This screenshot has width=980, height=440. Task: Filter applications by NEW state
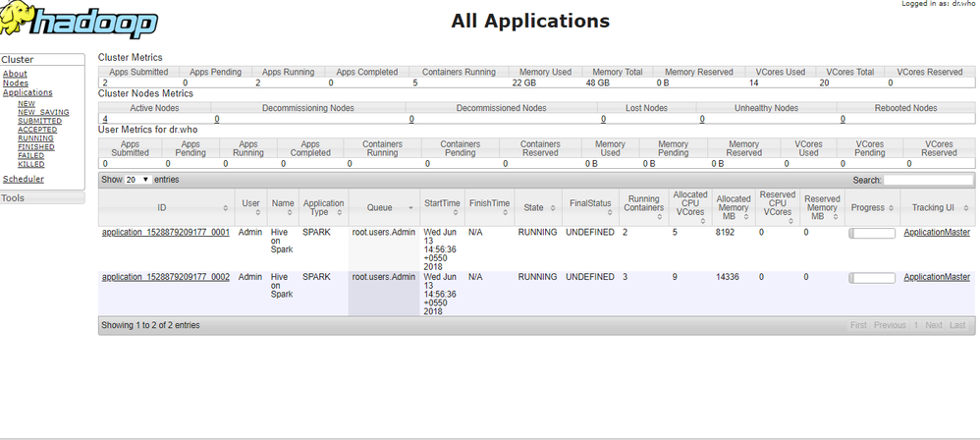(x=27, y=104)
